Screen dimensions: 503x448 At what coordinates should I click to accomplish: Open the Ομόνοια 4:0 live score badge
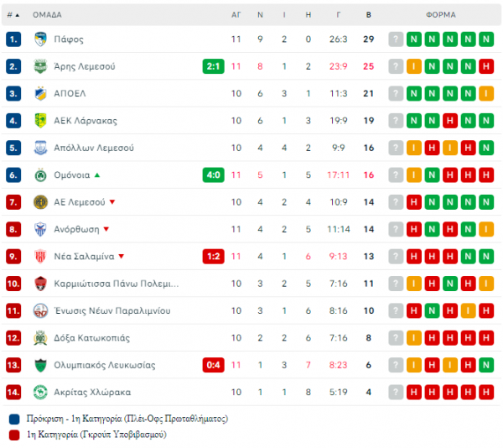[x=213, y=175]
